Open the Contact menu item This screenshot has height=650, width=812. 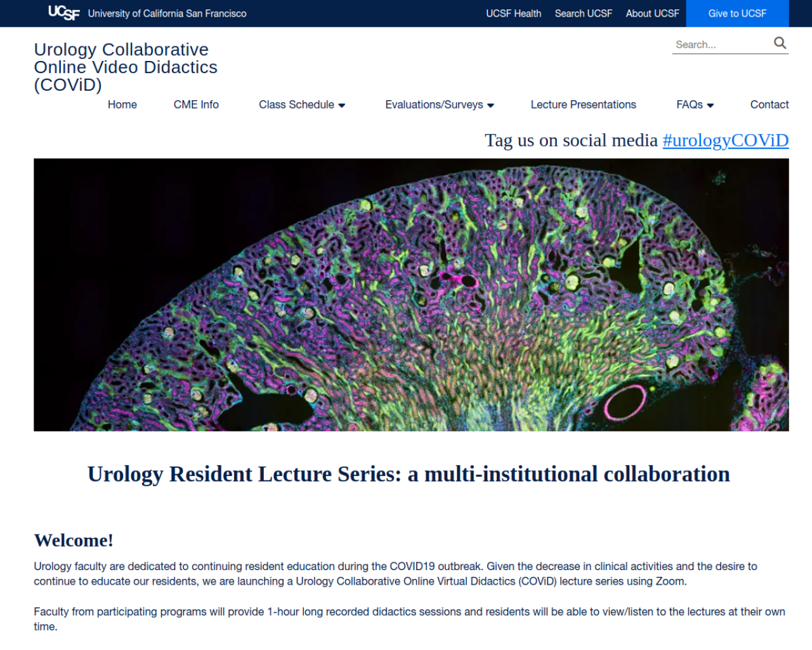[x=769, y=105]
